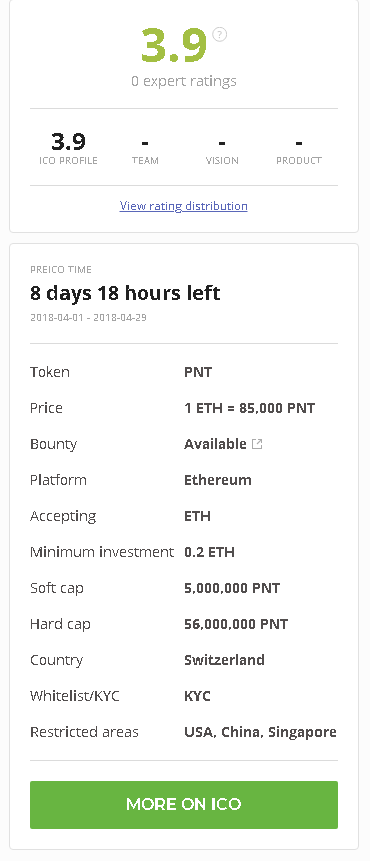Click the MORE ON ICO button
The width and height of the screenshot is (370, 861).
(x=184, y=804)
